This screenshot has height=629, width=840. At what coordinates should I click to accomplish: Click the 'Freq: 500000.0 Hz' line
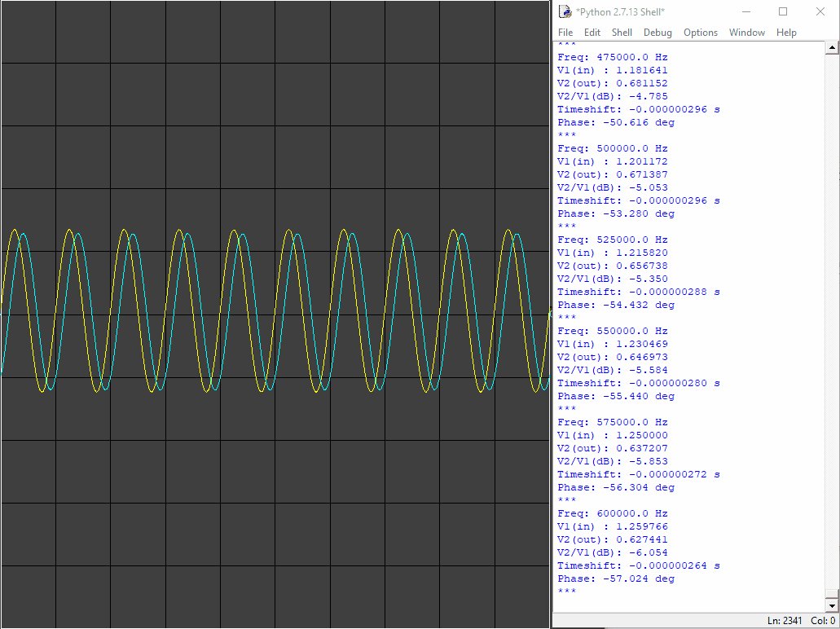[613, 148]
